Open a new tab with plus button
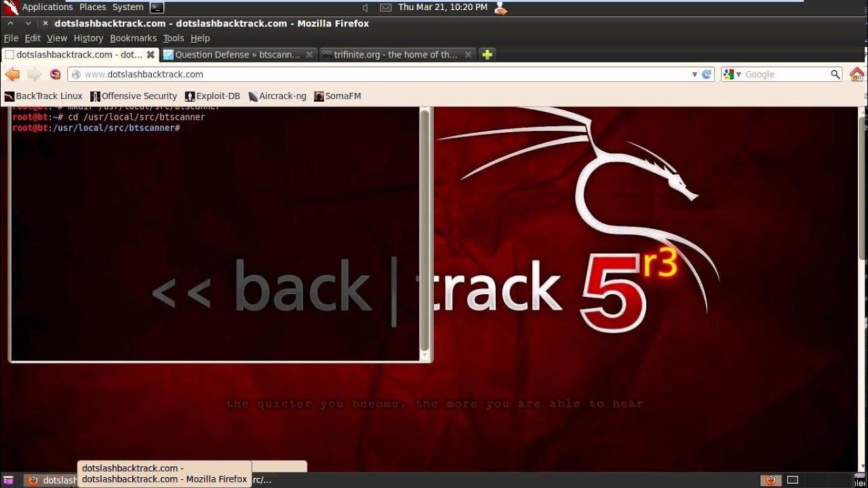Image resolution: width=868 pixels, height=488 pixels. pyautogui.click(x=487, y=55)
